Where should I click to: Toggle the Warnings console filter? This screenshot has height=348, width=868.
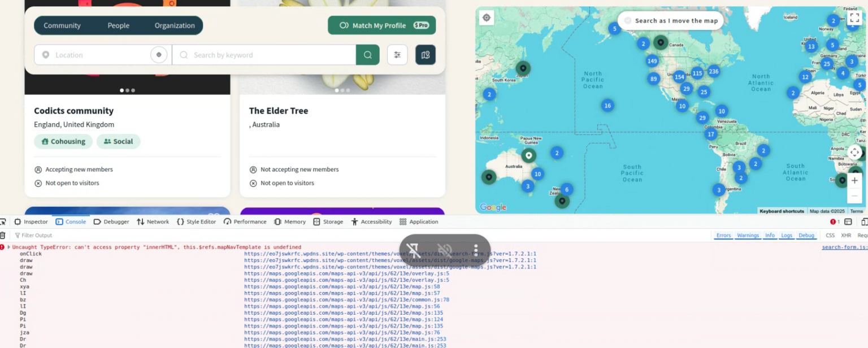748,236
